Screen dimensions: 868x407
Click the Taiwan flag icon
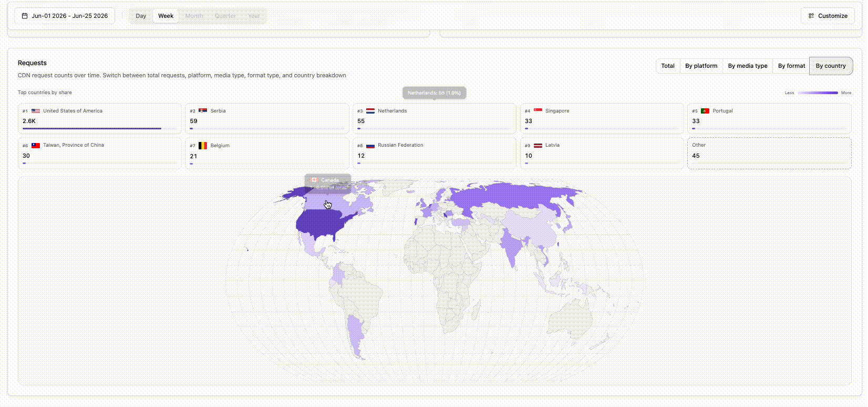pyautogui.click(x=36, y=146)
